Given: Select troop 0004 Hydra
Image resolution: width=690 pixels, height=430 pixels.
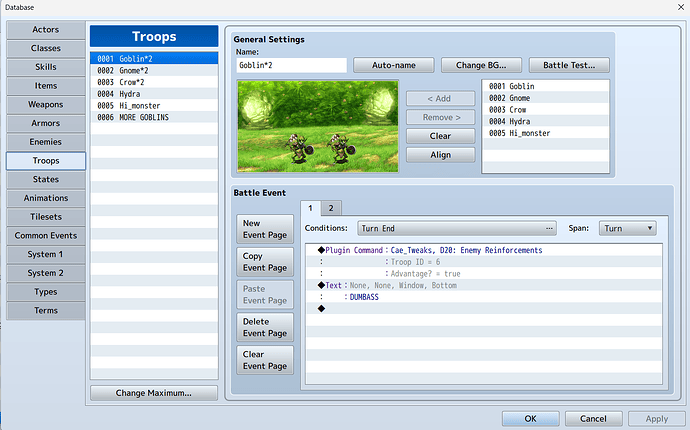Looking at the screenshot, I should 154,94.
